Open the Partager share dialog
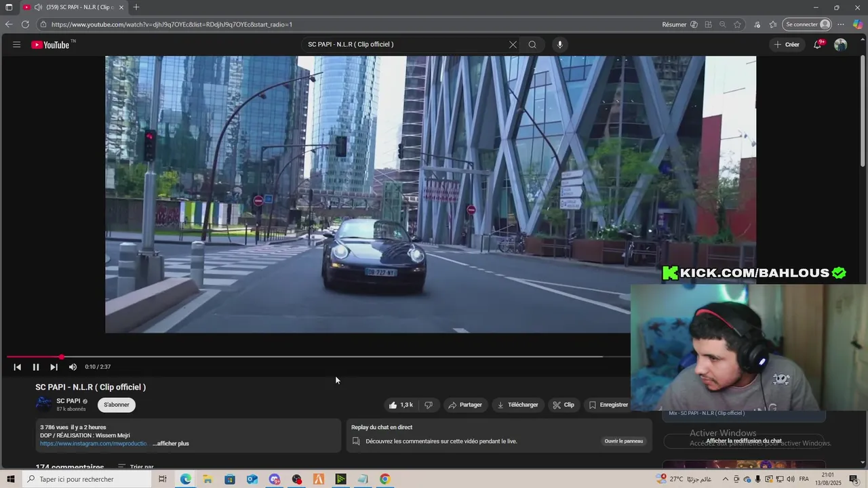Viewport: 868px width, 488px height. point(465,405)
